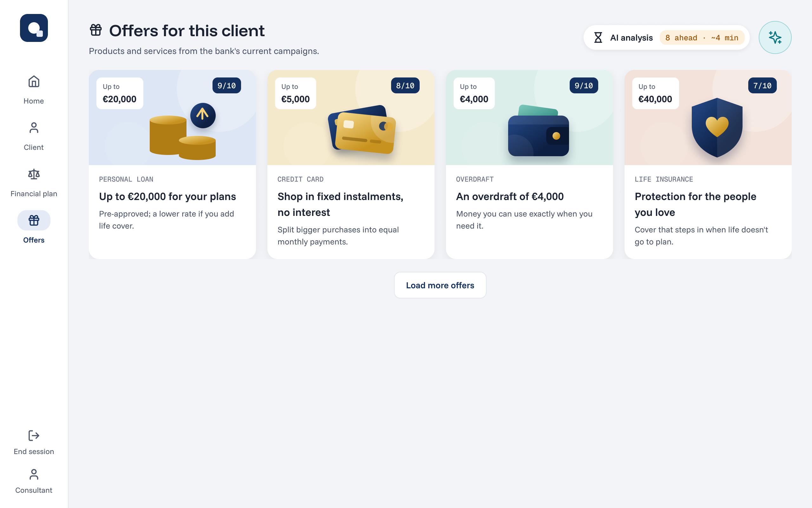
Task: Click the 'AI analysis' label
Action: [632, 38]
